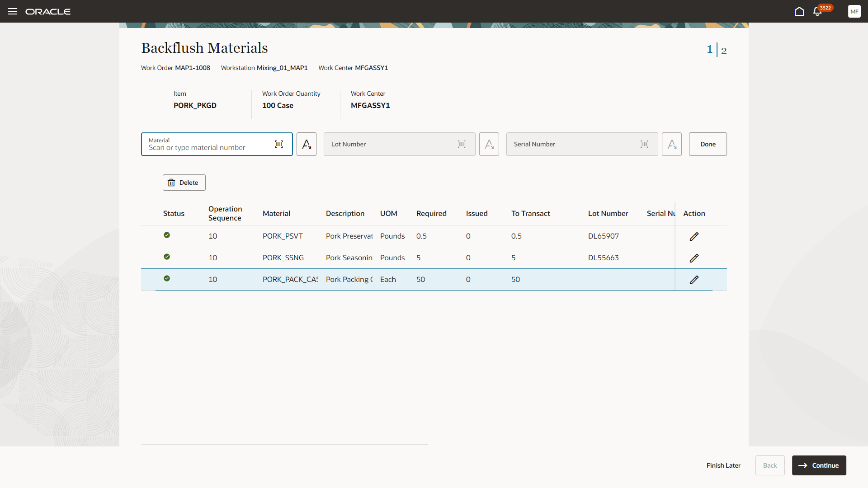Click Finish Later link
Screen dimensions: 868x488
(723, 465)
